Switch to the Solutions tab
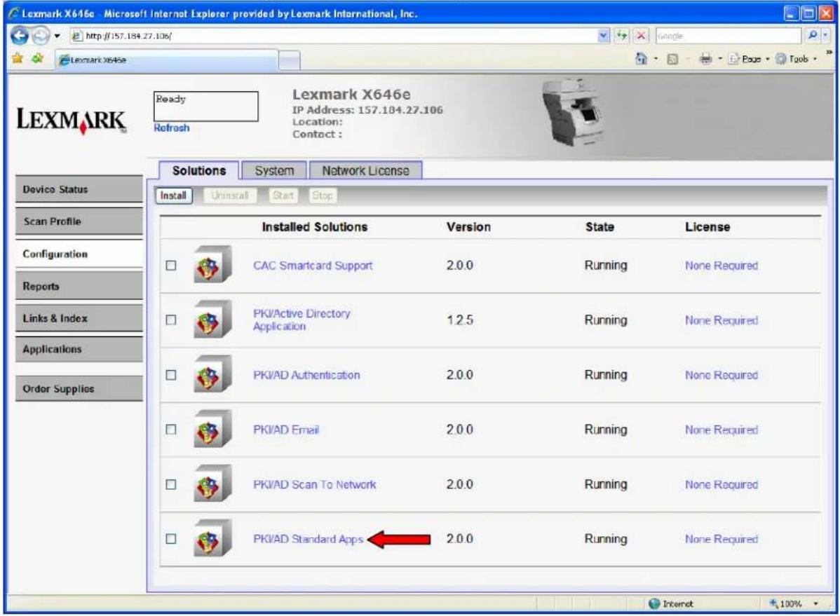Screen dimensions: 840x616 (x=198, y=171)
